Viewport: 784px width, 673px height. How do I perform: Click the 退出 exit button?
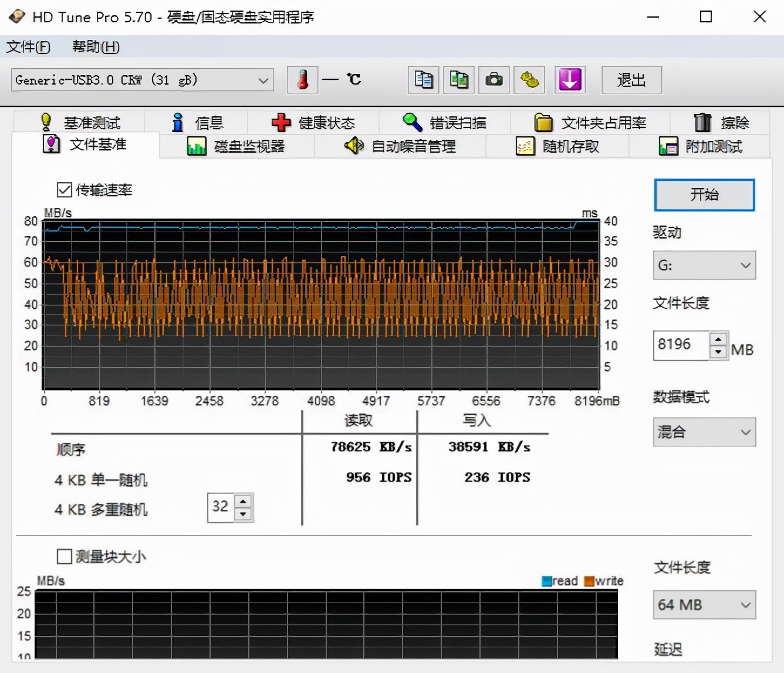click(631, 80)
